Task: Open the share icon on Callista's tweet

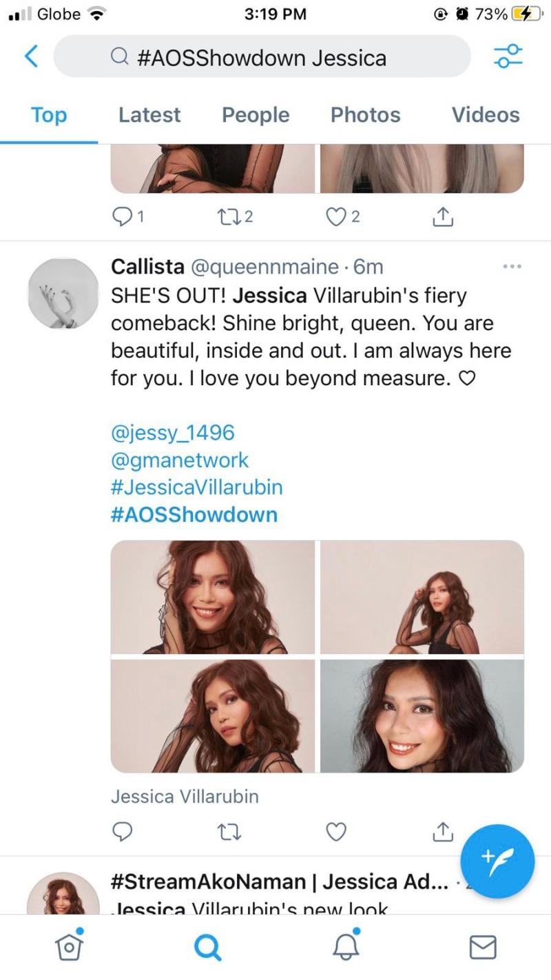Action: [443, 832]
